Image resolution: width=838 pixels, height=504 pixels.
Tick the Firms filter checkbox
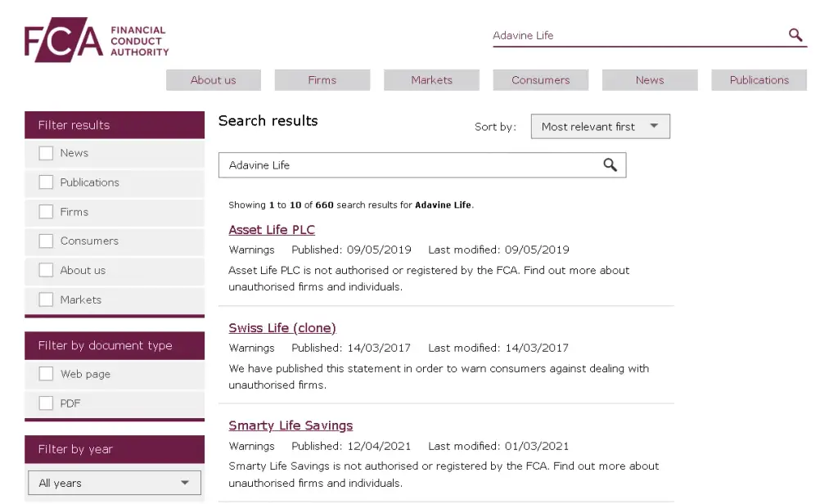46,212
